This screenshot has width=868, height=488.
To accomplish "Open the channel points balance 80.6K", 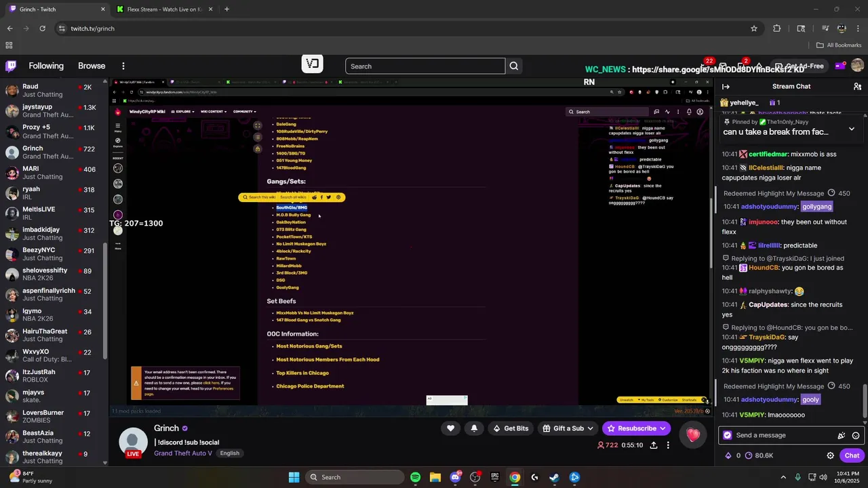I will [x=759, y=455].
